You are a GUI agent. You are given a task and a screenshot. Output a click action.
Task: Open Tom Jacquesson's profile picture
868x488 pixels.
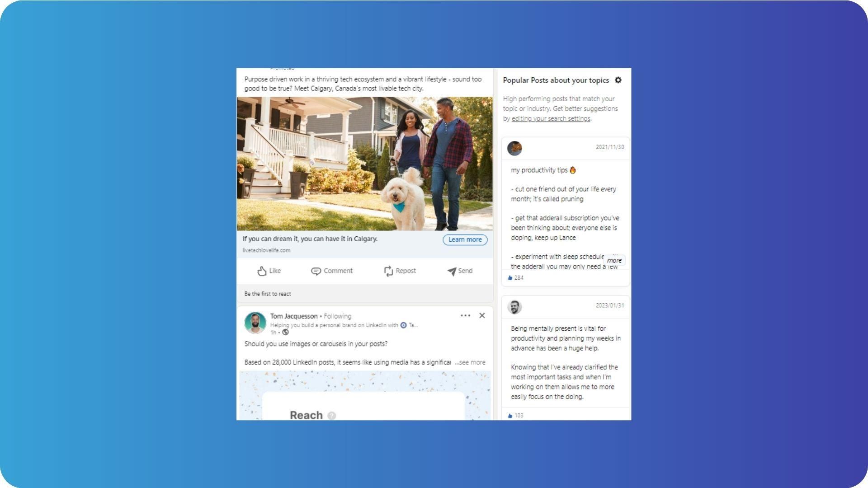tap(255, 323)
